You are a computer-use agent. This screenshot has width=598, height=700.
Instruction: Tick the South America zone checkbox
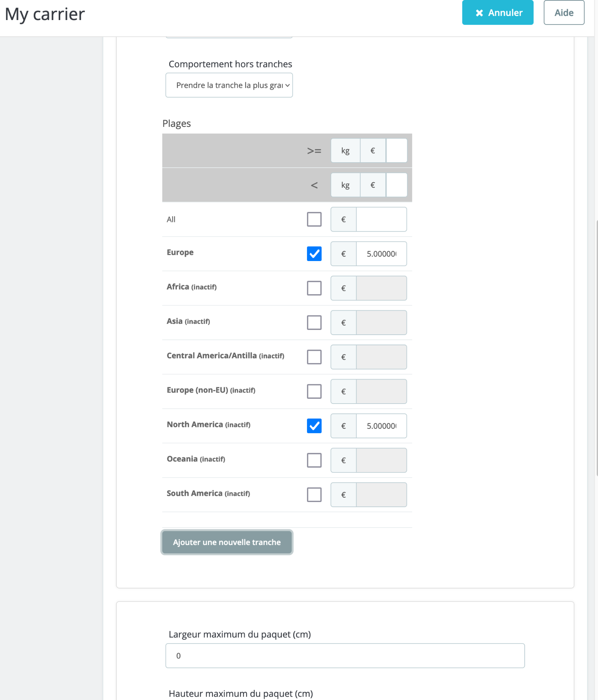point(314,495)
